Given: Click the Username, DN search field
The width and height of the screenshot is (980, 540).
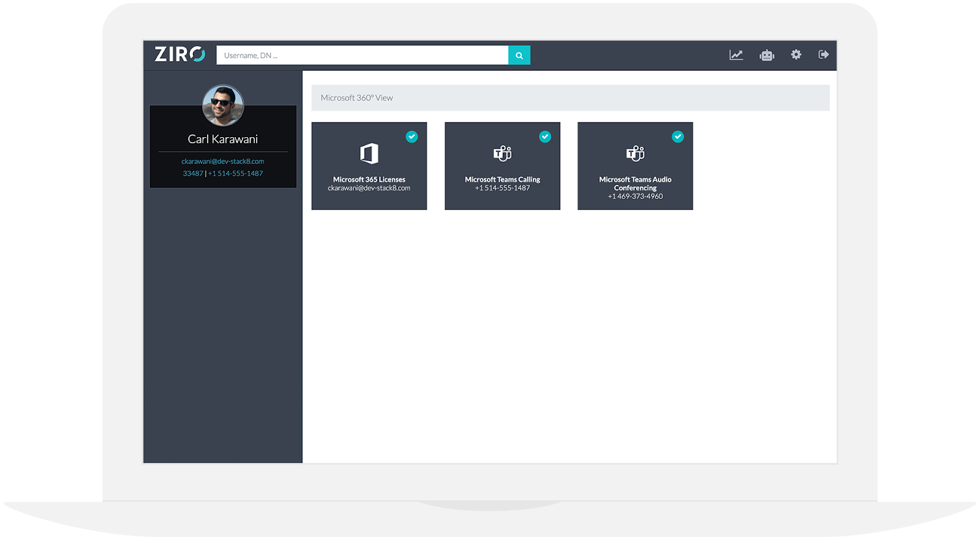Looking at the screenshot, I should click(362, 55).
